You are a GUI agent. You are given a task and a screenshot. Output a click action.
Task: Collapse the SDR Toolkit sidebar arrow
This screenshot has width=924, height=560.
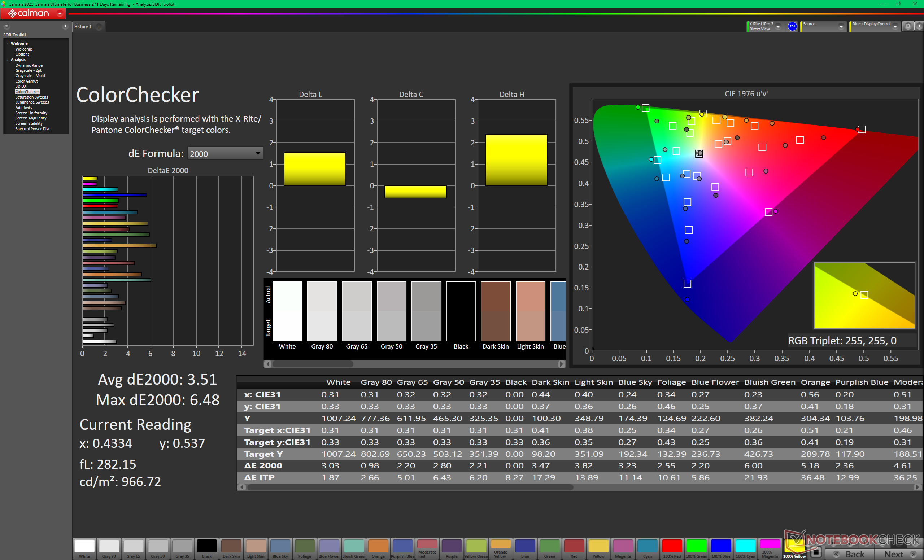click(x=65, y=26)
